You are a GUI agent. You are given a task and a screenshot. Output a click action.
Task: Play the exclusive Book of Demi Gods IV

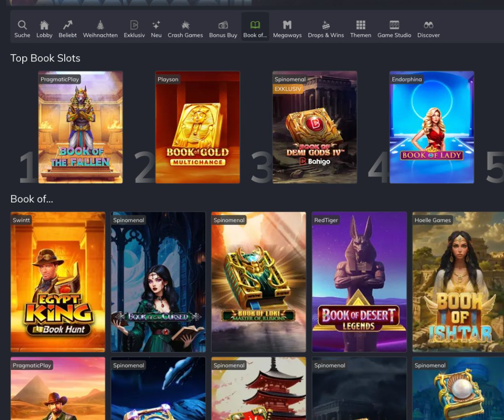pos(315,127)
